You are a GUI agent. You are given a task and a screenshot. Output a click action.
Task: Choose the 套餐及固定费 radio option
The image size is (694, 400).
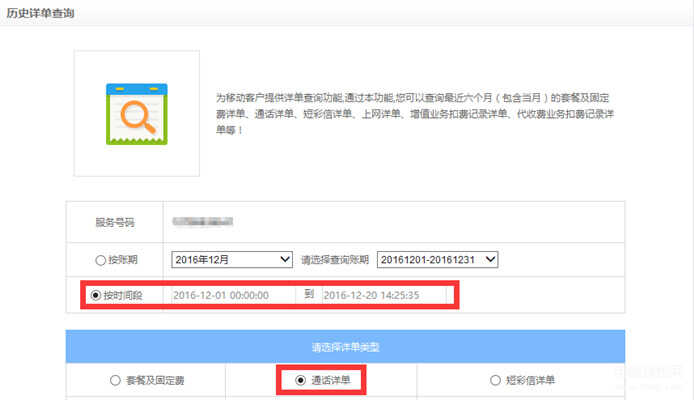click(x=115, y=380)
